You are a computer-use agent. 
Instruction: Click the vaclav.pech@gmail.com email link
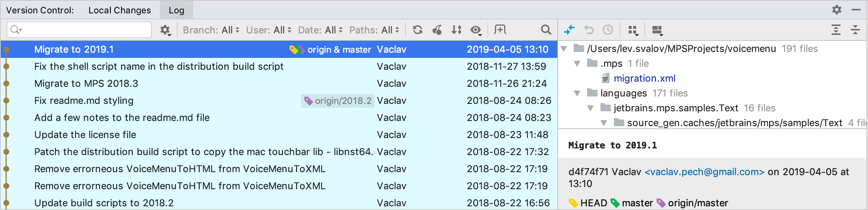point(704,172)
